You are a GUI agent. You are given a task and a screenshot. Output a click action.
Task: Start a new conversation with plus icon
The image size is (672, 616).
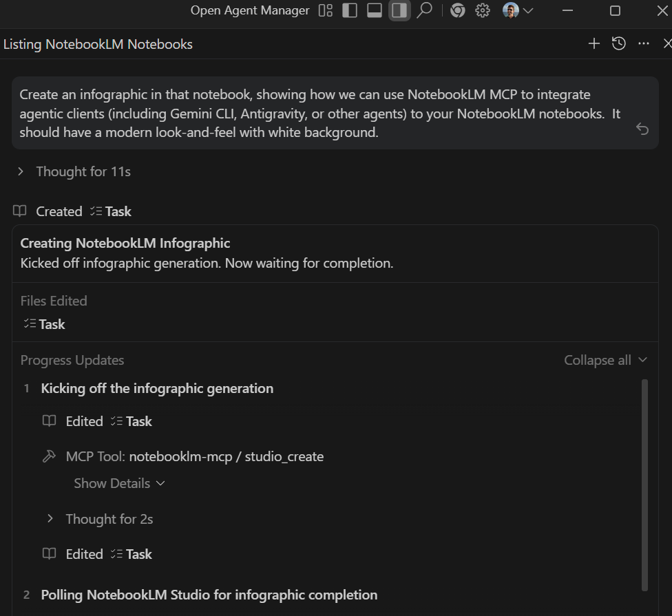click(594, 43)
